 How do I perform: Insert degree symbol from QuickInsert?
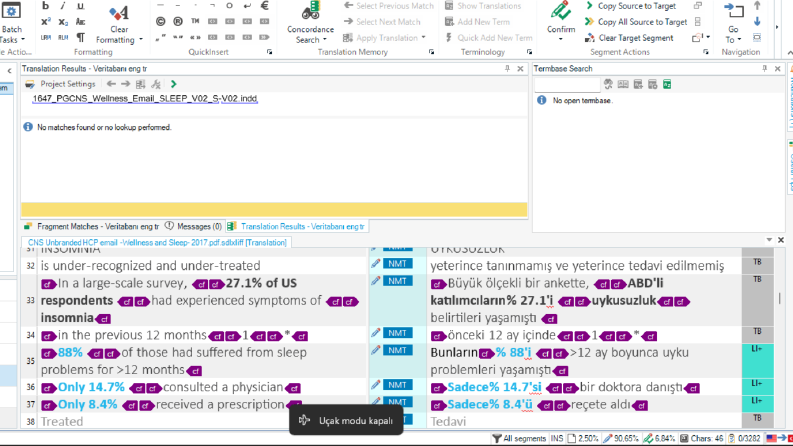click(230, 6)
